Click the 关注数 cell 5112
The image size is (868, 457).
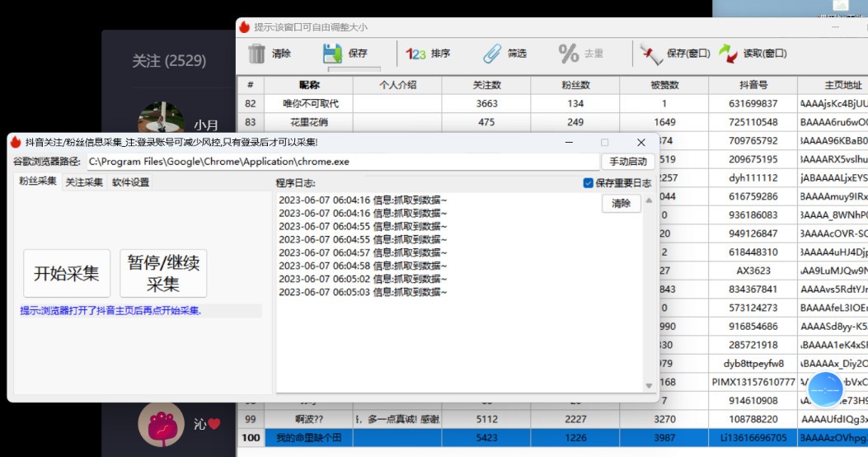[486, 419]
